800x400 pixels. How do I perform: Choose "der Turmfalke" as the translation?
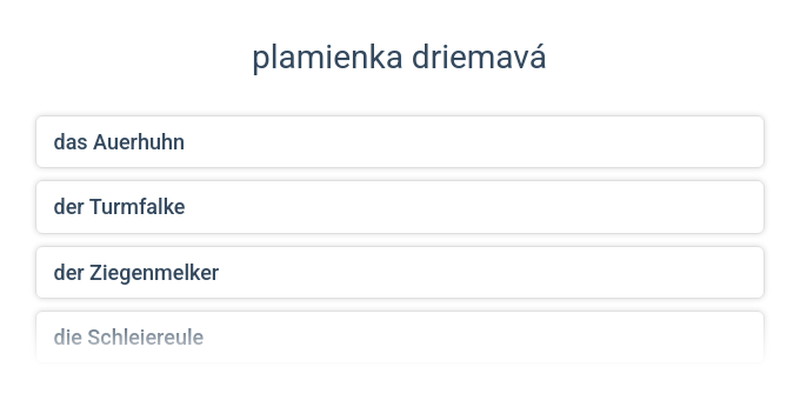click(399, 207)
